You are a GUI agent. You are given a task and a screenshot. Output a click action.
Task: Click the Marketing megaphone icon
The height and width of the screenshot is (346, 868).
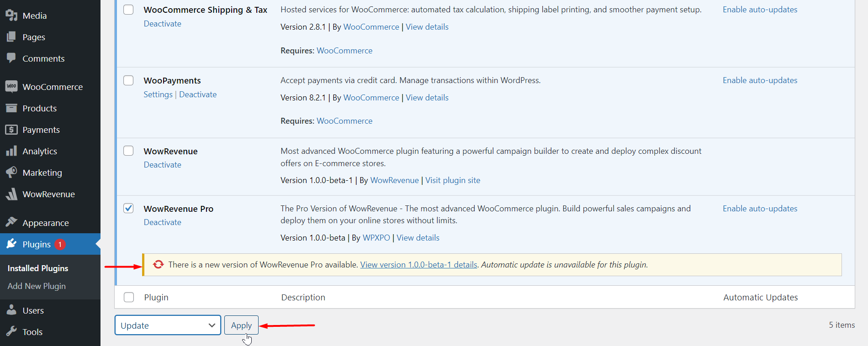click(x=11, y=173)
